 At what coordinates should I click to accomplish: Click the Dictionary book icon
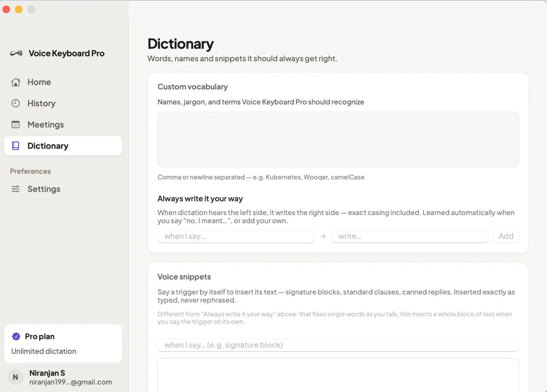16,146
